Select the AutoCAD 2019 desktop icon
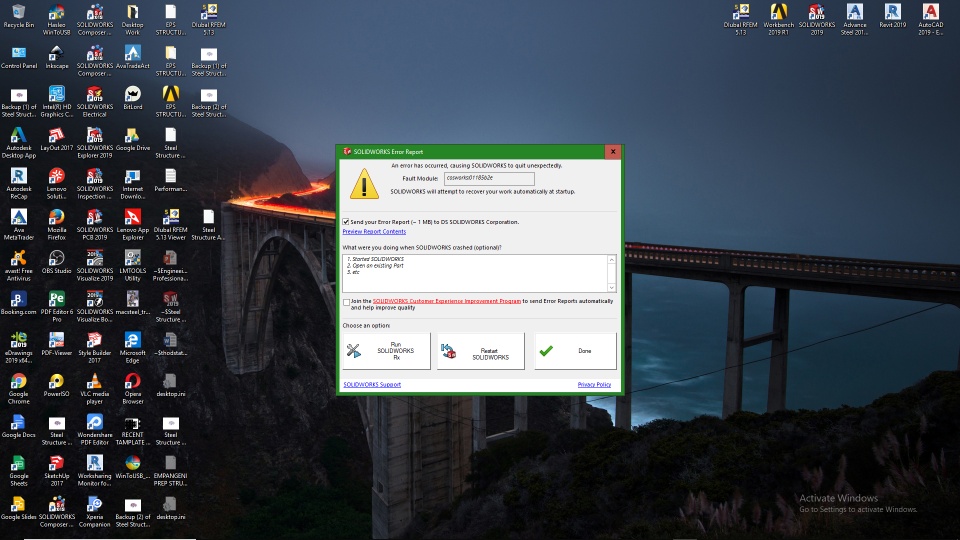 tap(930, 20)
